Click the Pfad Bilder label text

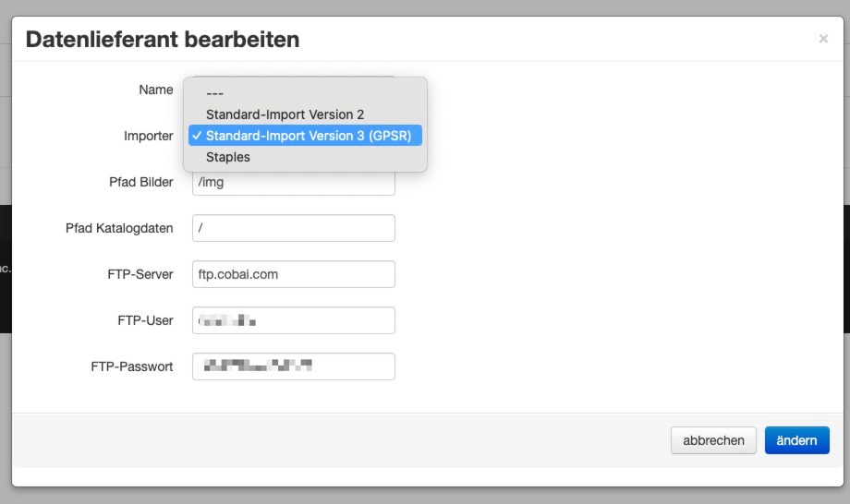[x=140, y=182]
